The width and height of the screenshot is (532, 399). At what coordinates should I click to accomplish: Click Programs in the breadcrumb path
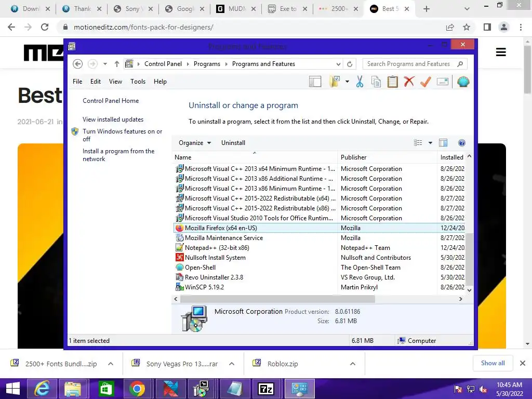coord(207,64)
